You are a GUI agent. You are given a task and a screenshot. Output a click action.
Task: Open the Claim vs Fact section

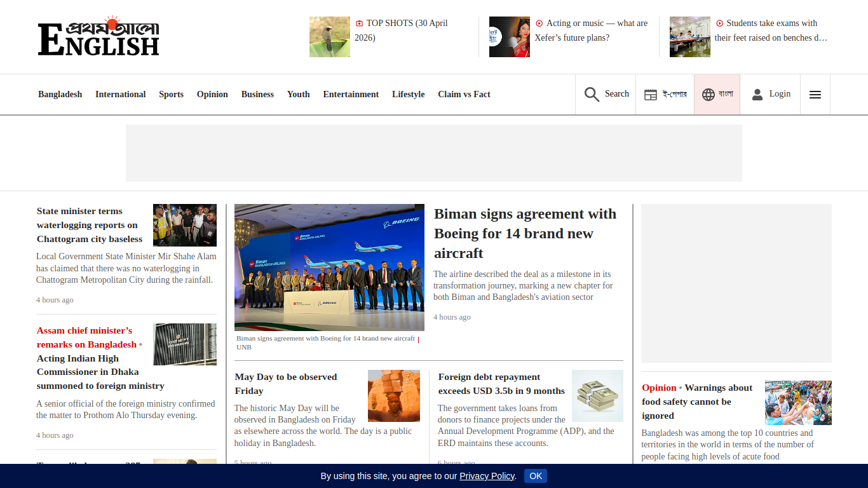[464, 94]
